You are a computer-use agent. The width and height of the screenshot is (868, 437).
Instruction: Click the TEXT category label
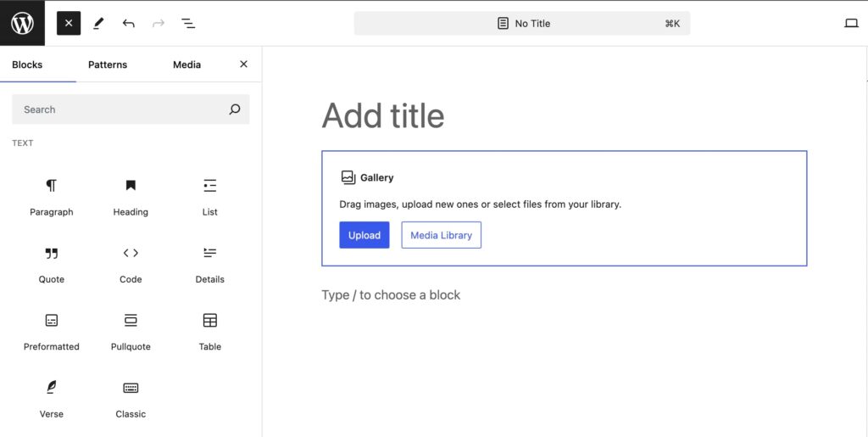pyautogui.click(x=23, y=143)
